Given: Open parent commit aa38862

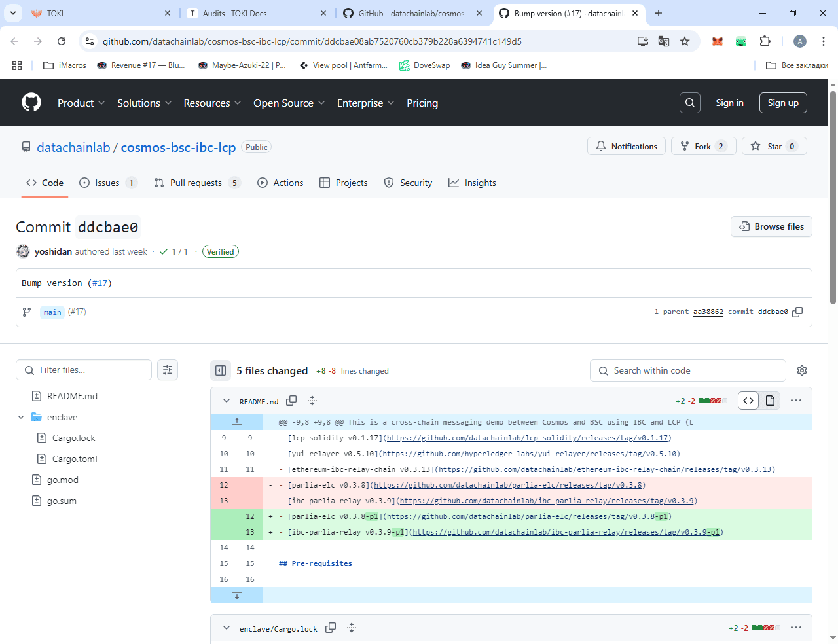Looking at the screenshot, I should coord(708,312).
